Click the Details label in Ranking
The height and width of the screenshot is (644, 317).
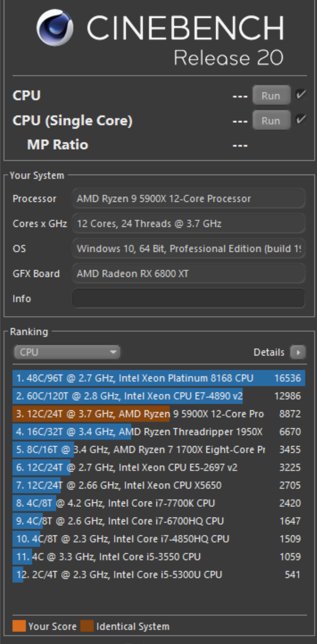(269, 352)
